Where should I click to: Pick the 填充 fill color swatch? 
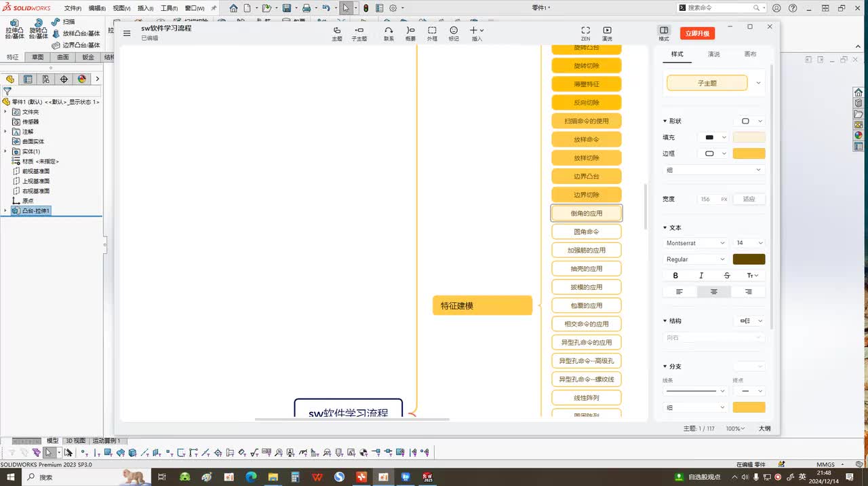[x=749, y=137]
